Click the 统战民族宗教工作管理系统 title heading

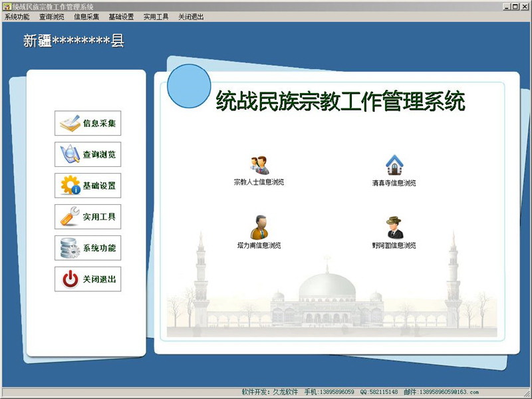(x=340, y=101)
